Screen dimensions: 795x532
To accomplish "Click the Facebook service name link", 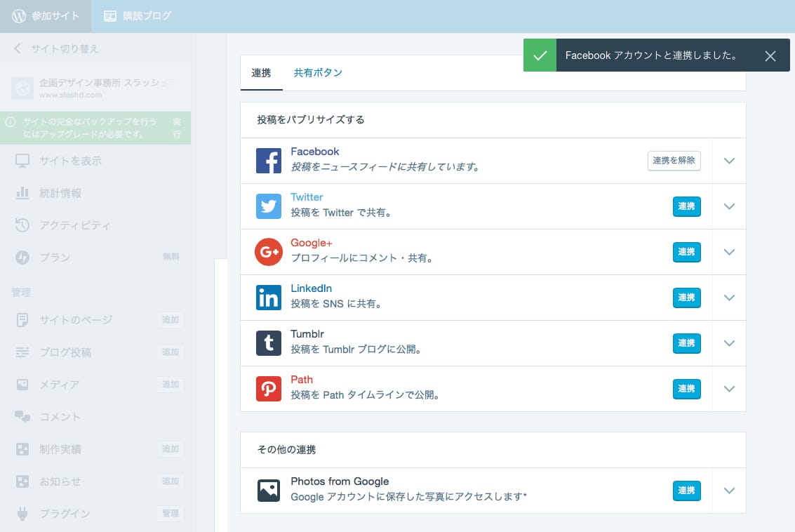I will [x=315, y=152].
